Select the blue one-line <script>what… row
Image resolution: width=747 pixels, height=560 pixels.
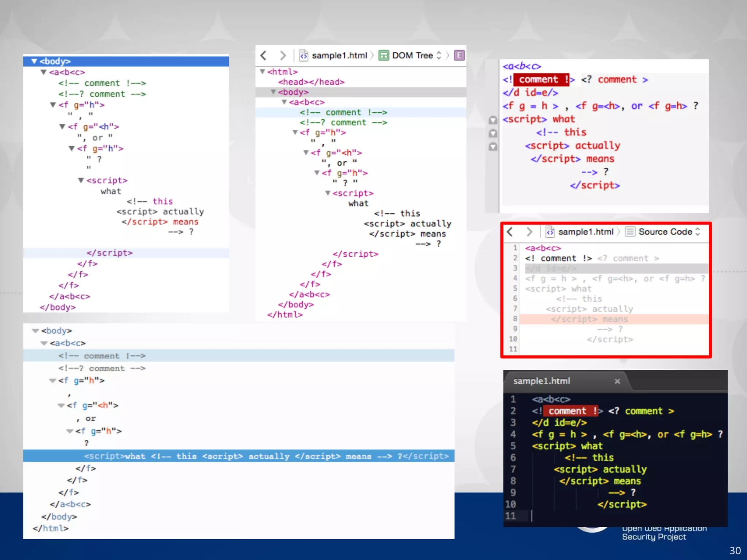pos(239,456)
